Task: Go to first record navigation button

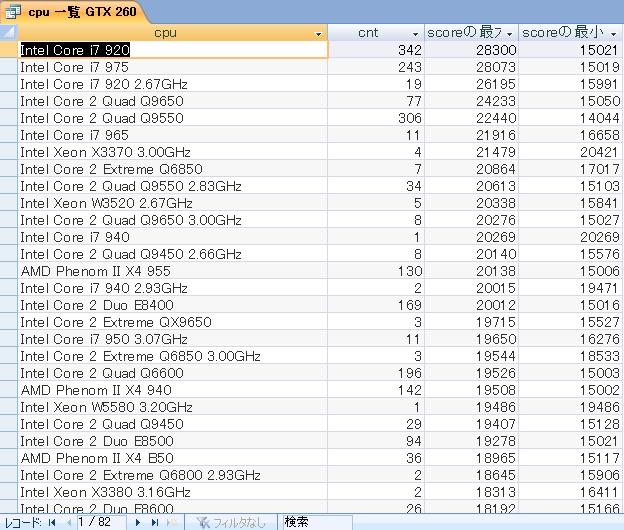Action: click(x=52, y=522)
